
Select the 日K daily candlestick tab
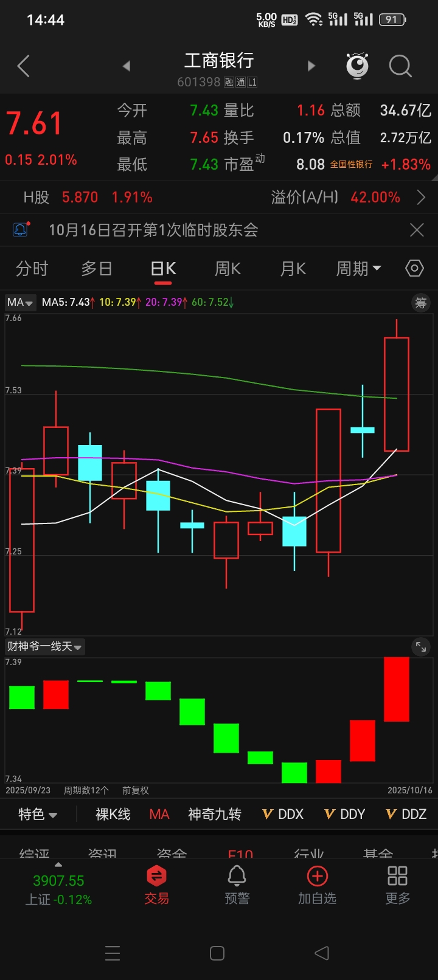[x=163, y=268]
